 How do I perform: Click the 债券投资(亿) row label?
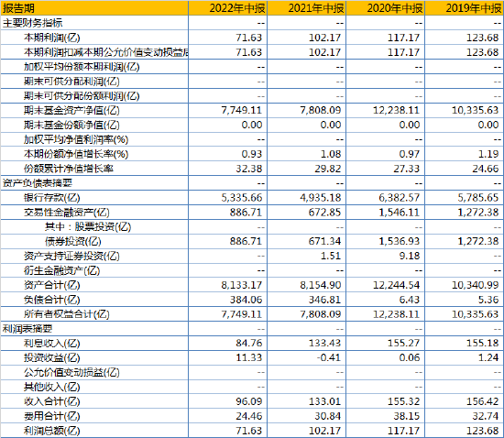click(x=73, y=241)
